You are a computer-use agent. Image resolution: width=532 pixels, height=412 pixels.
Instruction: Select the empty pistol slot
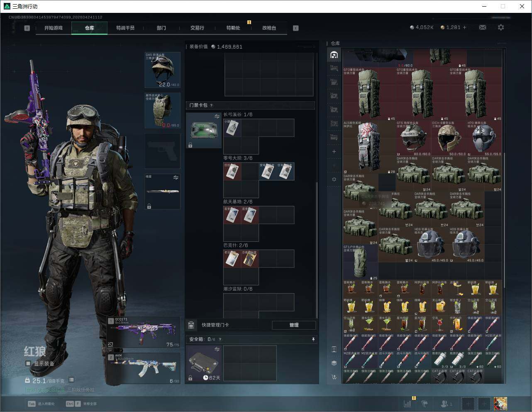[x=162, y=151]
